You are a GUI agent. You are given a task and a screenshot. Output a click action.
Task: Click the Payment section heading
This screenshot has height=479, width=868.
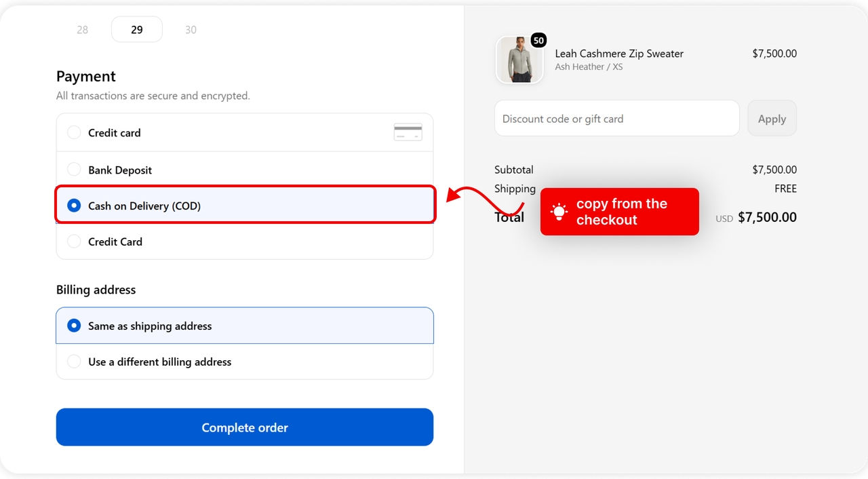coord(86,76)
